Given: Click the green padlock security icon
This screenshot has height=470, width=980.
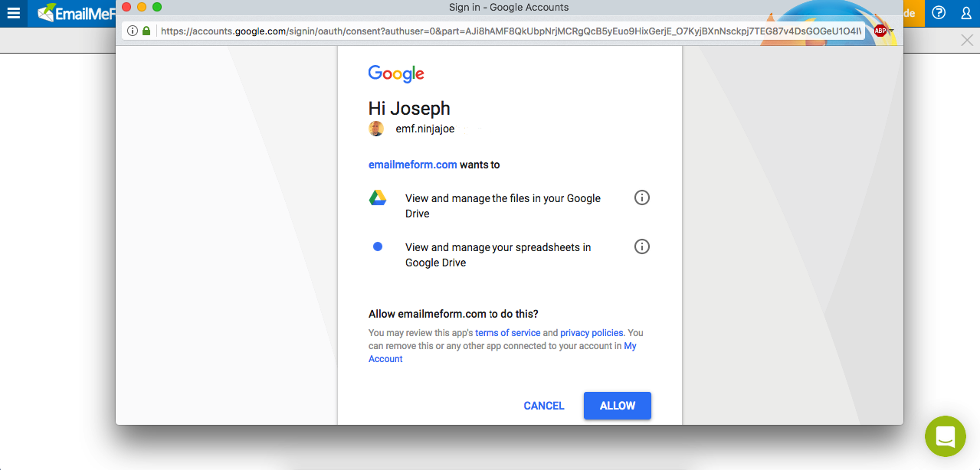Looking at the screenshot, I should click(x=146, y=31).
